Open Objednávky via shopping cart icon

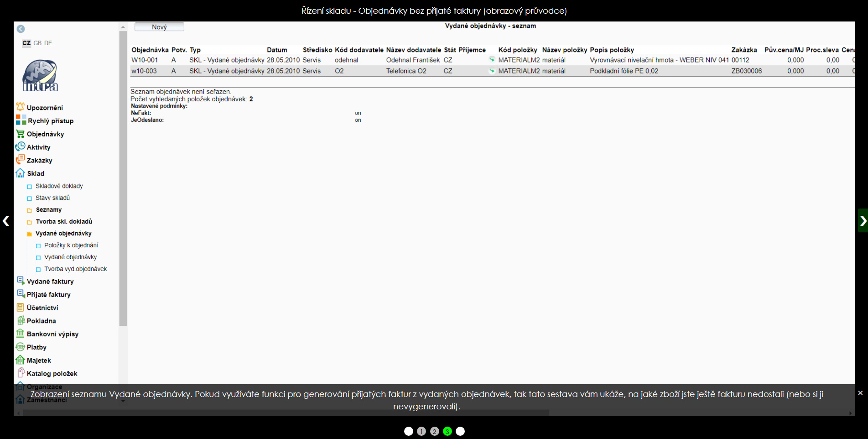tap(20, 134)
